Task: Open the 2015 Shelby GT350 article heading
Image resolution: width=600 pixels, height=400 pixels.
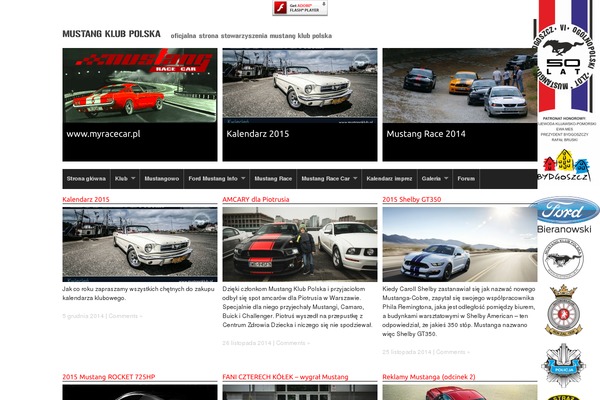Action: click(412, 199)
